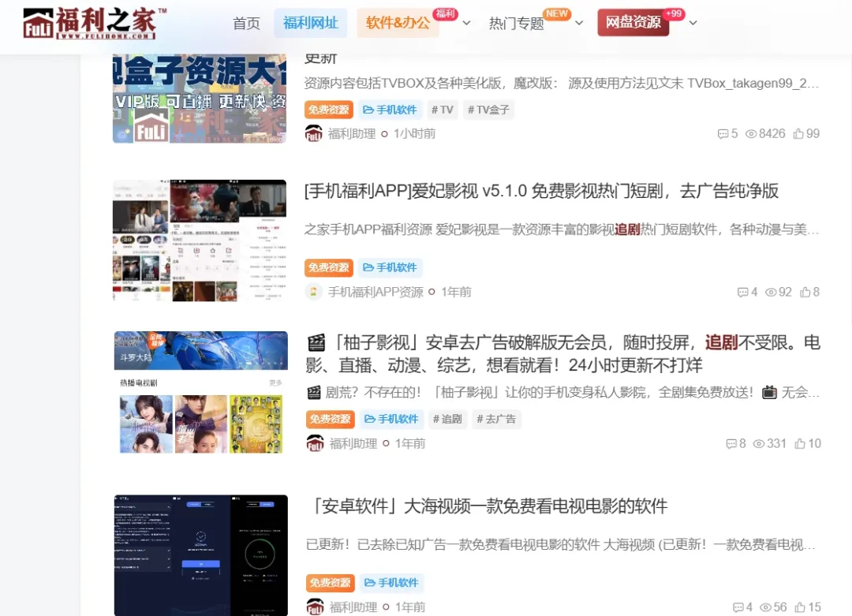
Task: Click like thumbs-up on the TVBOX post
Action: tap(798, 134)
